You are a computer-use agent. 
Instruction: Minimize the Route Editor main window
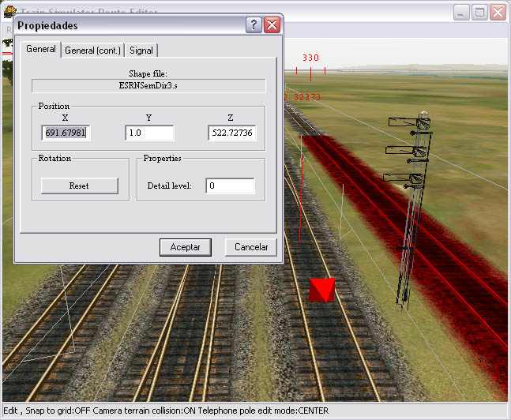[x=461, y=12]
